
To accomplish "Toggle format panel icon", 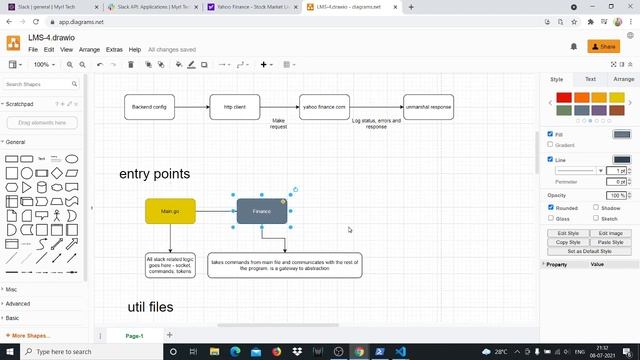I will pos(622,64).
